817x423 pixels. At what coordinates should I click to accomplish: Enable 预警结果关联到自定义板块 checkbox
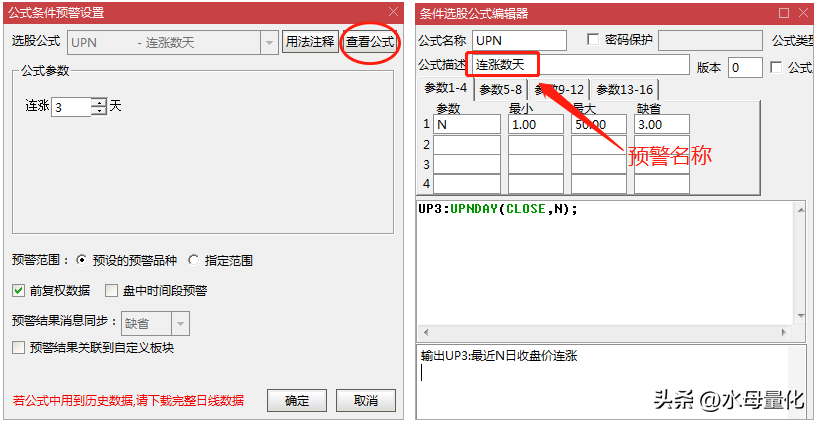(x=18, y=348)
